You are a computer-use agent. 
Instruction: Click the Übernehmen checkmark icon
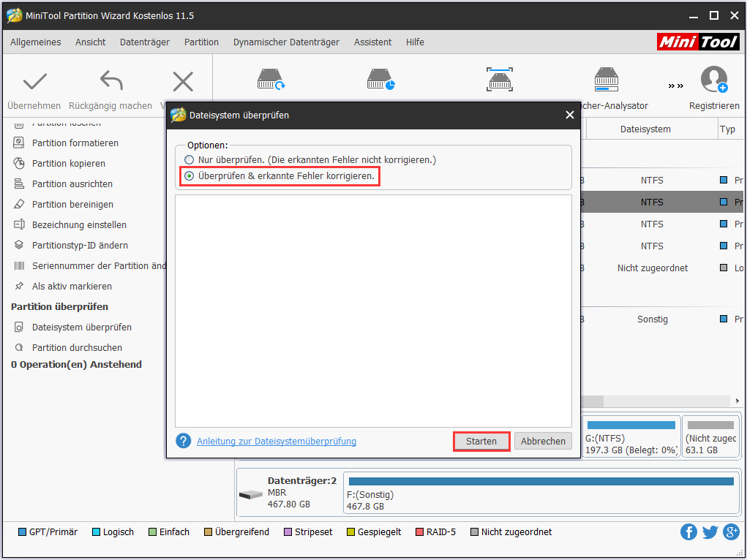34,81
